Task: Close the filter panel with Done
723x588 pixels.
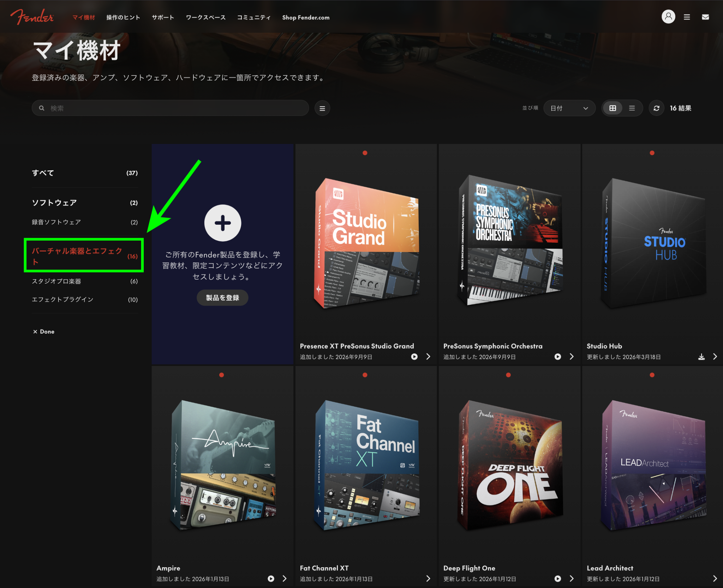Action: coord(43,332)
